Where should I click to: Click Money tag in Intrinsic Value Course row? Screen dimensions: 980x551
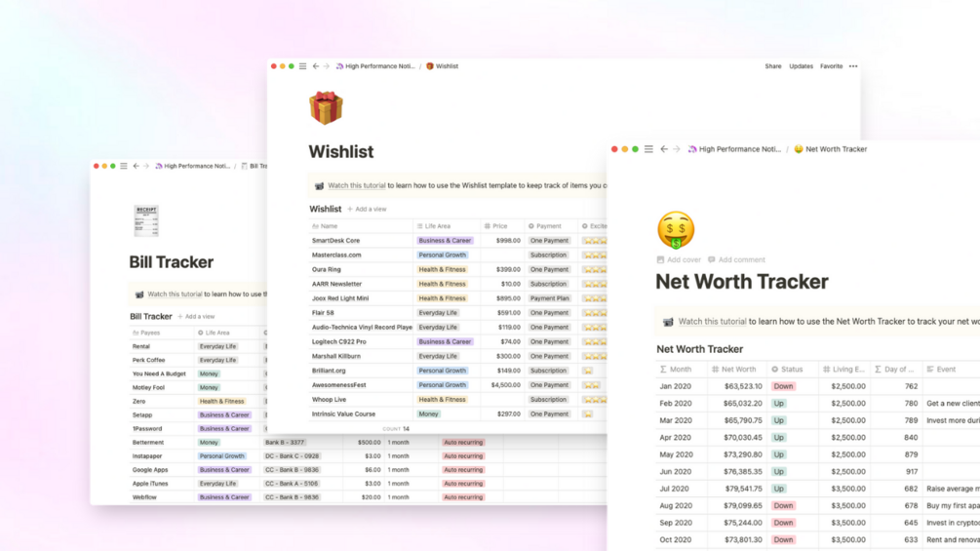pos(428,414)
